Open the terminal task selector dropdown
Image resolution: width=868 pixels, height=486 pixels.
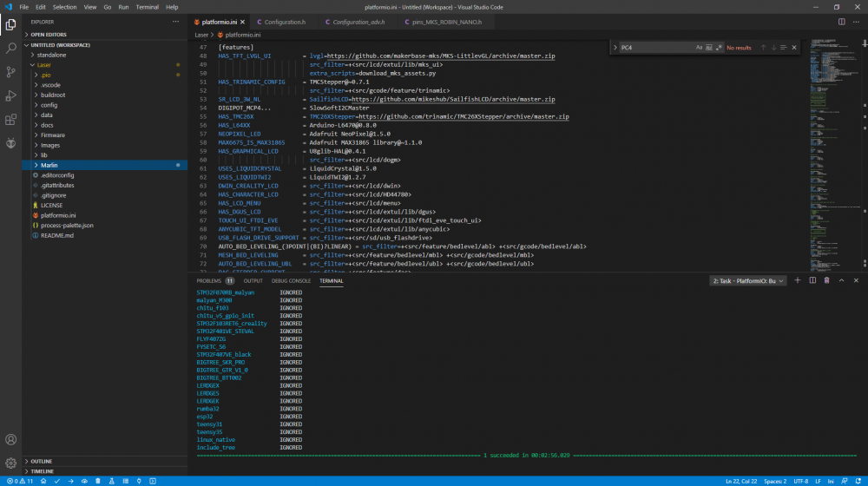point(748,280)
